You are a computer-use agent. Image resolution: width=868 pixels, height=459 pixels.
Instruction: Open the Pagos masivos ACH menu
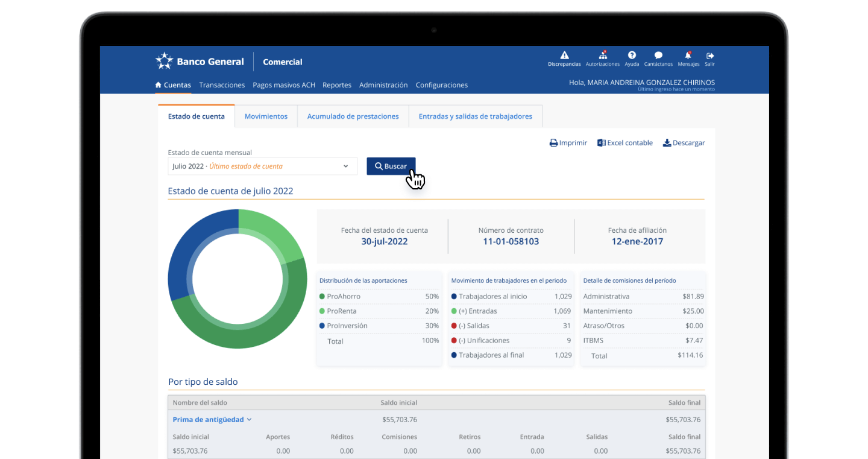pos(284,85)
